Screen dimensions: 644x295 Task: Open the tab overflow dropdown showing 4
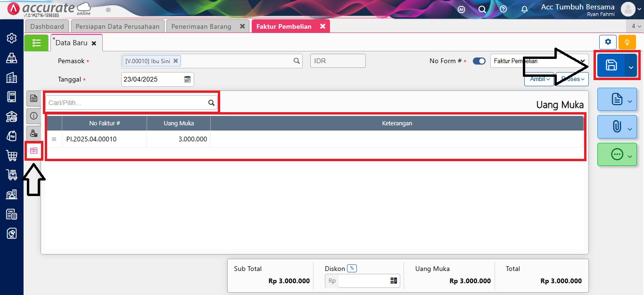636,26
